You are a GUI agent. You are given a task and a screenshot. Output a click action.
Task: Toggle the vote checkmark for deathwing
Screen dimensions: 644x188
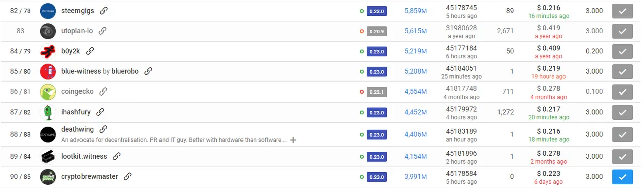pos(622,134)
